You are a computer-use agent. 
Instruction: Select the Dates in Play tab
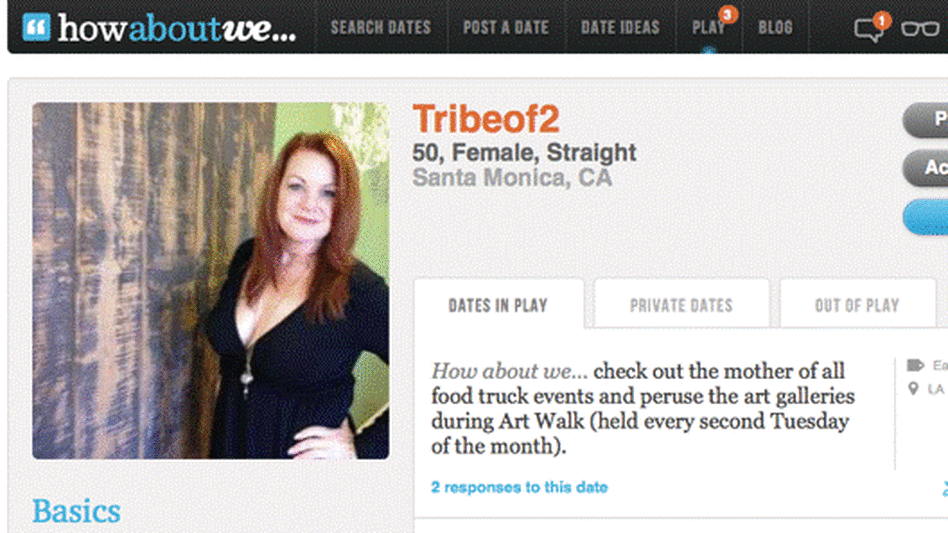(x=498, y=304)
